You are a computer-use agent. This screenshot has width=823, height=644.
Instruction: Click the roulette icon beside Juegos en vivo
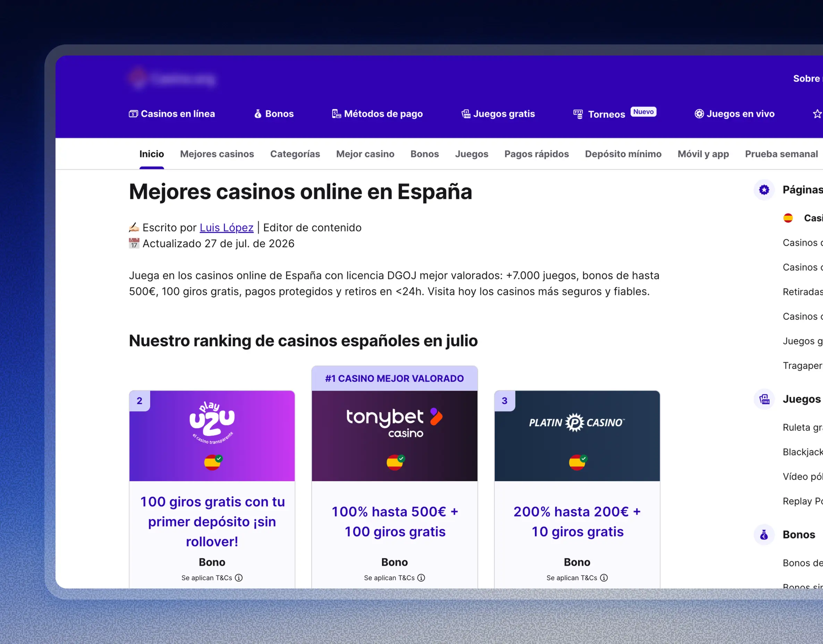pos(699,114)
